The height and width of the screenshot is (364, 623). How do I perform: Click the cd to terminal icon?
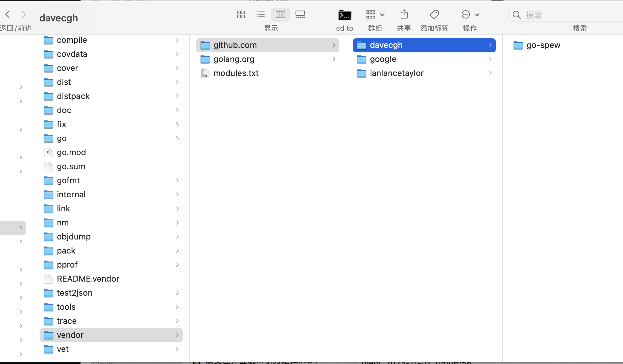click(344, 15)
